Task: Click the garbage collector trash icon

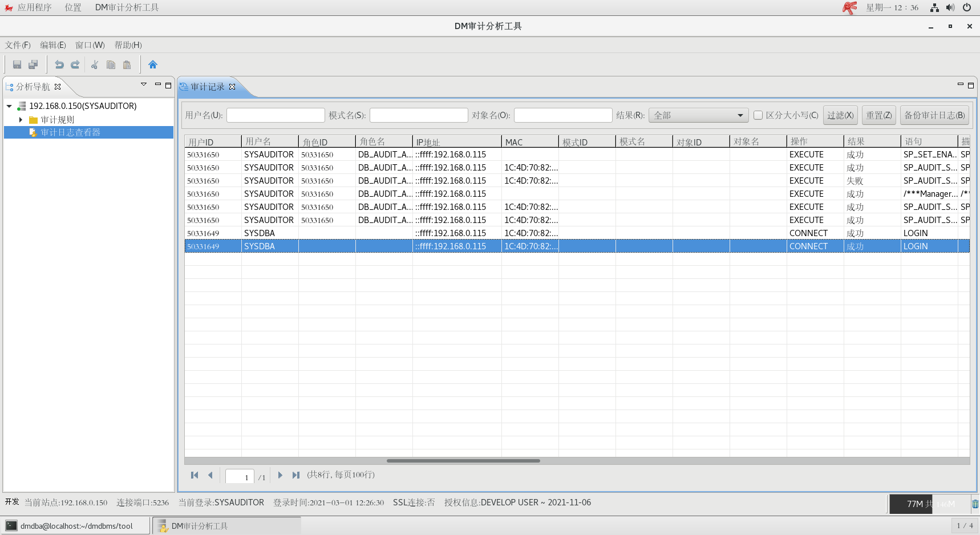Action: [x=975, y=504]
